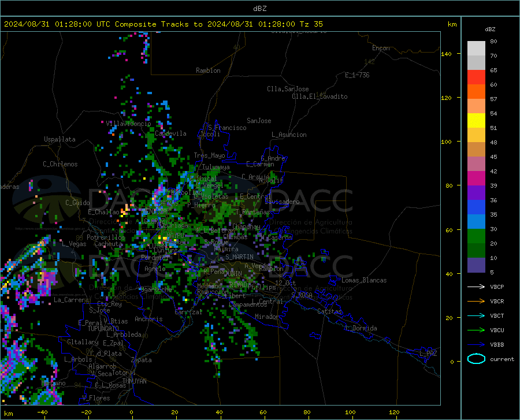Click the Anchoris map label
Viewport: 520px width, 420px height.
pos(148,319)
